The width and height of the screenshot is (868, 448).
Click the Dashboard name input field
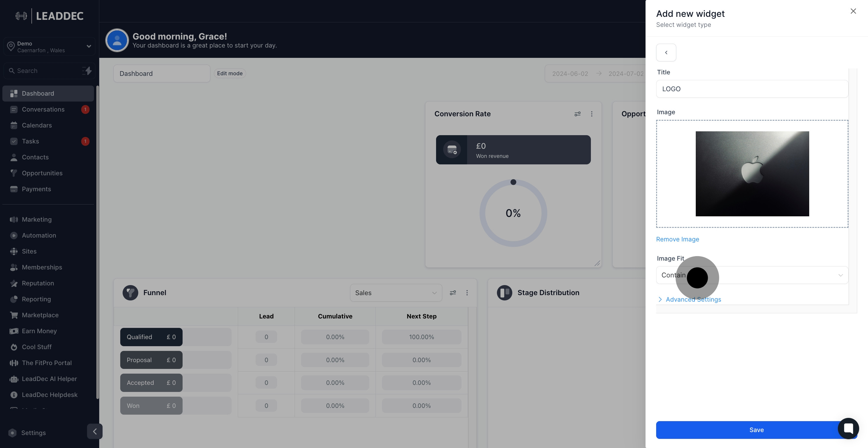(162, 73)
